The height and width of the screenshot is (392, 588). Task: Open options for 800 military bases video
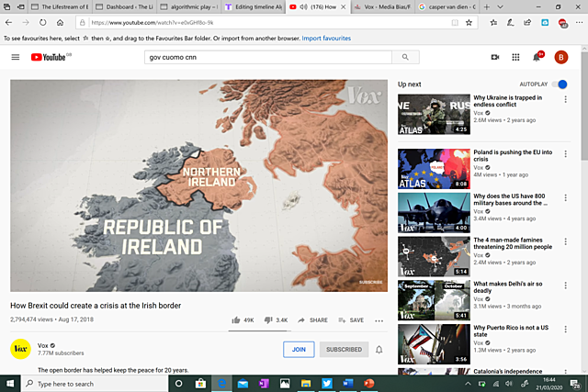[x=566, y=198]
